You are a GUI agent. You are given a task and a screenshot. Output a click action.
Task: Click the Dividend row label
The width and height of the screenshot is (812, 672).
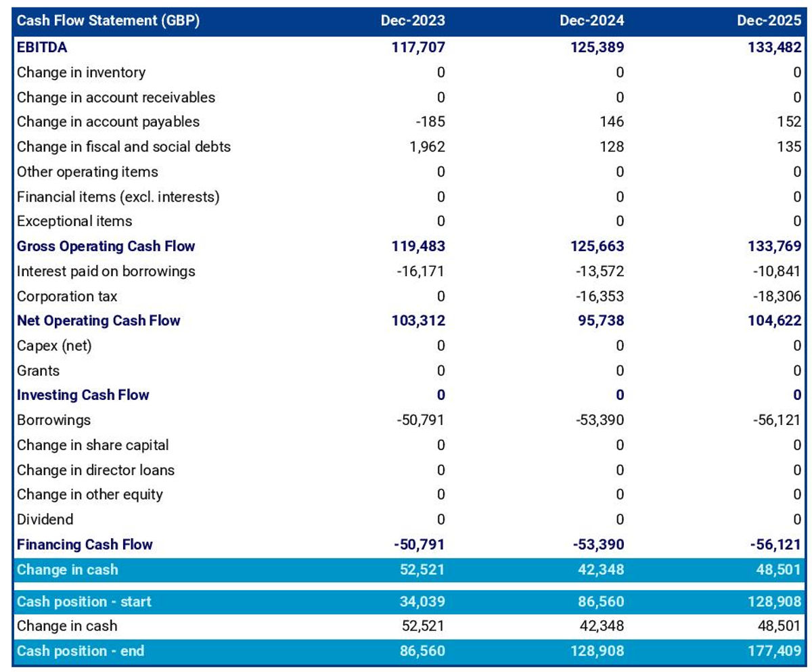click(45, 520)
